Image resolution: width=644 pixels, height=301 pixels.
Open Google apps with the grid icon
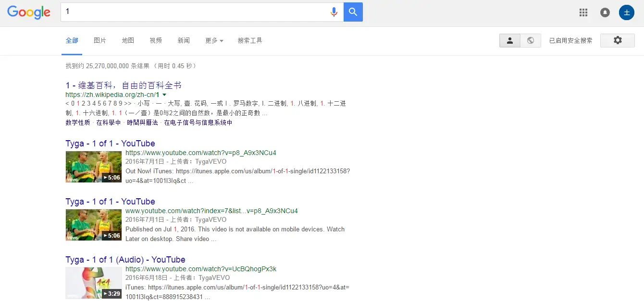tap(583, 12)
